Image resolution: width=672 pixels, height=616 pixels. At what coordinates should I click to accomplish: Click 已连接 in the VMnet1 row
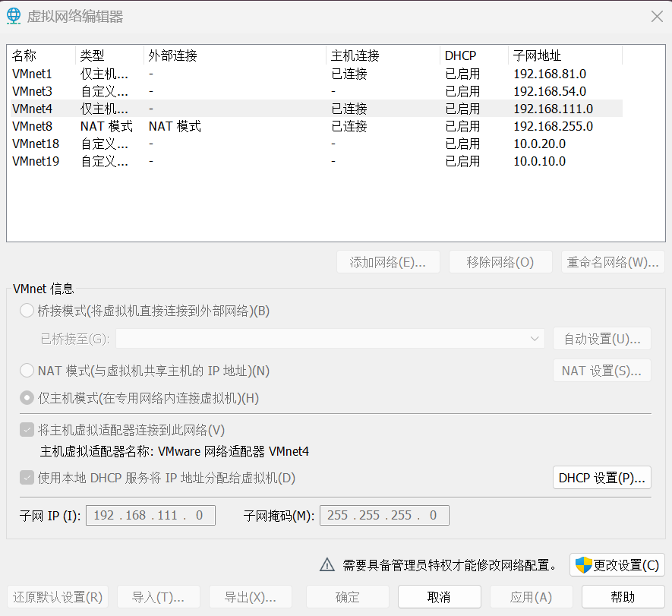click(349, 74)
